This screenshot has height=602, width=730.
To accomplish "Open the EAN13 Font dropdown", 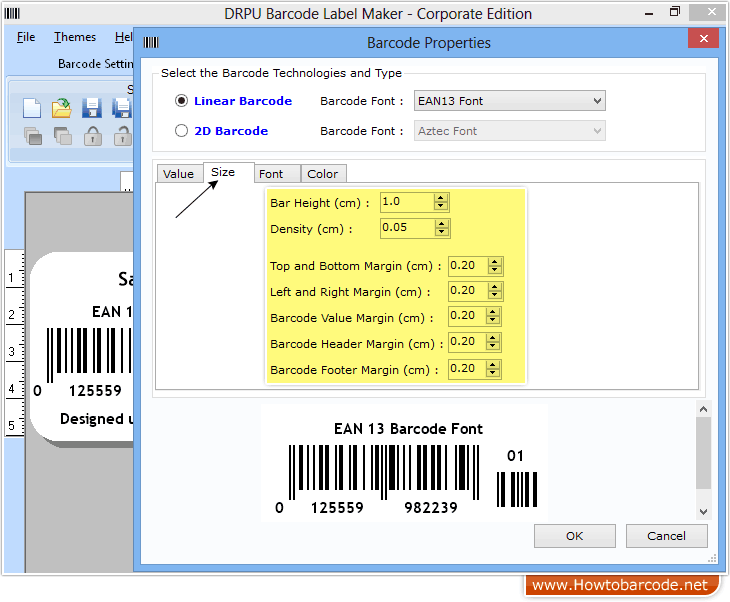I will [x=509, y=101].
